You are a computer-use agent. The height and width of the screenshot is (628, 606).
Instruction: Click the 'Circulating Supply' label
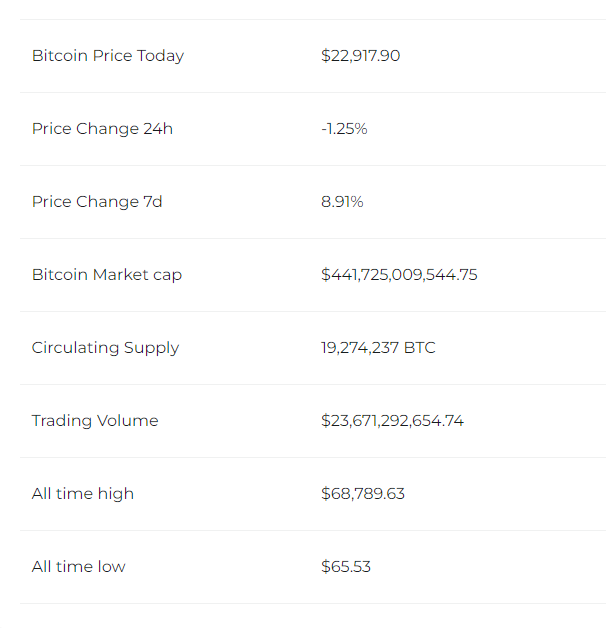(105, 348)
